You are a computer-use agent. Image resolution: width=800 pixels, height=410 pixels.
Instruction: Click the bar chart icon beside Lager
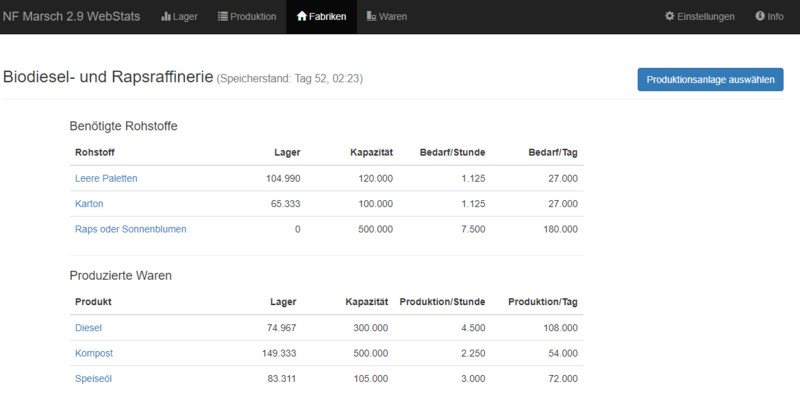pyautogui.click(x=166, y=17)
